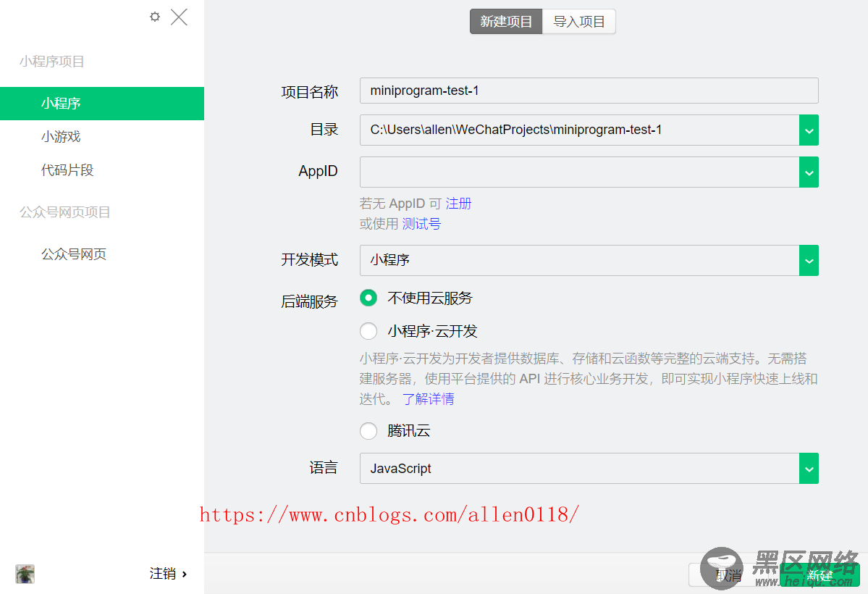
Task: Select the 腾讯云 radio button
Action: point(368,431)
